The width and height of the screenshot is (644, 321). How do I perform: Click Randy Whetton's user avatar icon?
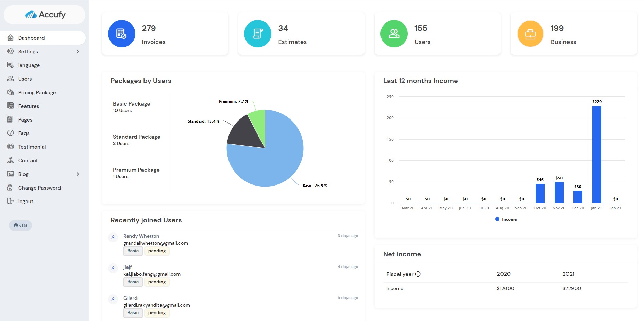(113, 237)
